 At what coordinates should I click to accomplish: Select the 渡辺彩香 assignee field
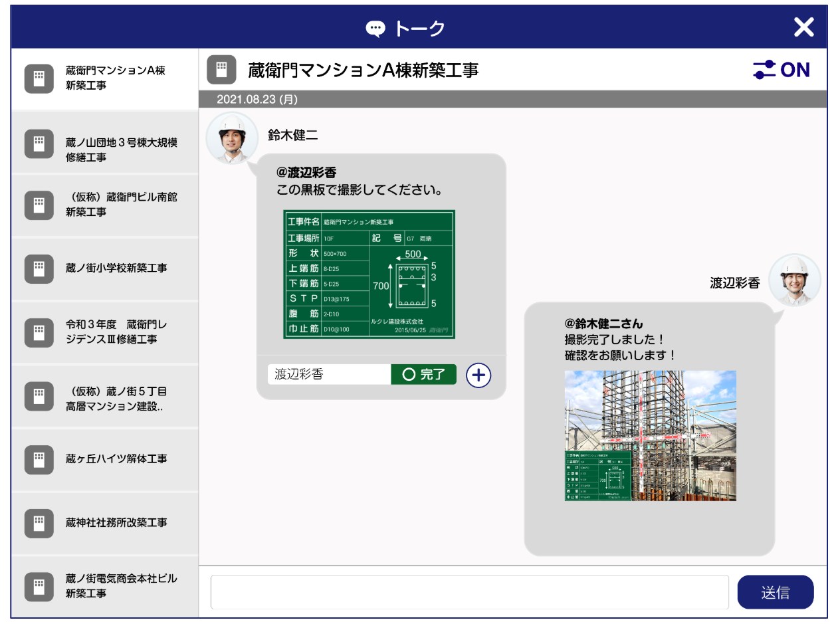[329, 375]
